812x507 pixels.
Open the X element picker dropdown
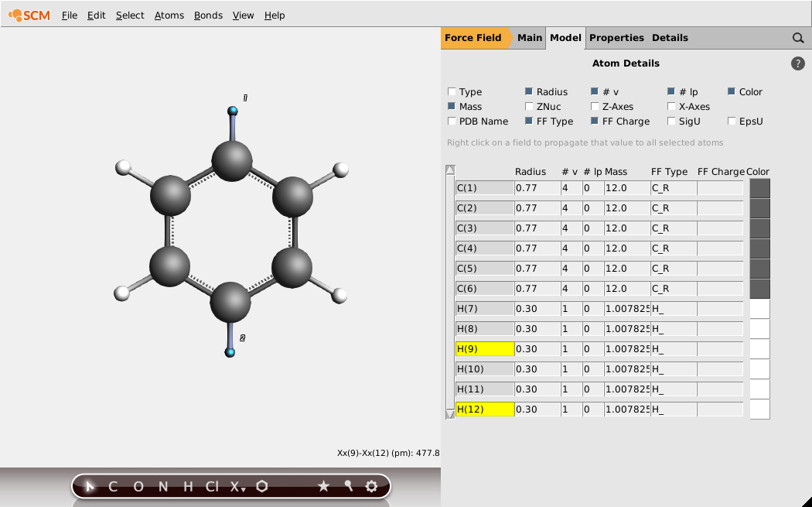[x=238, y=486]
